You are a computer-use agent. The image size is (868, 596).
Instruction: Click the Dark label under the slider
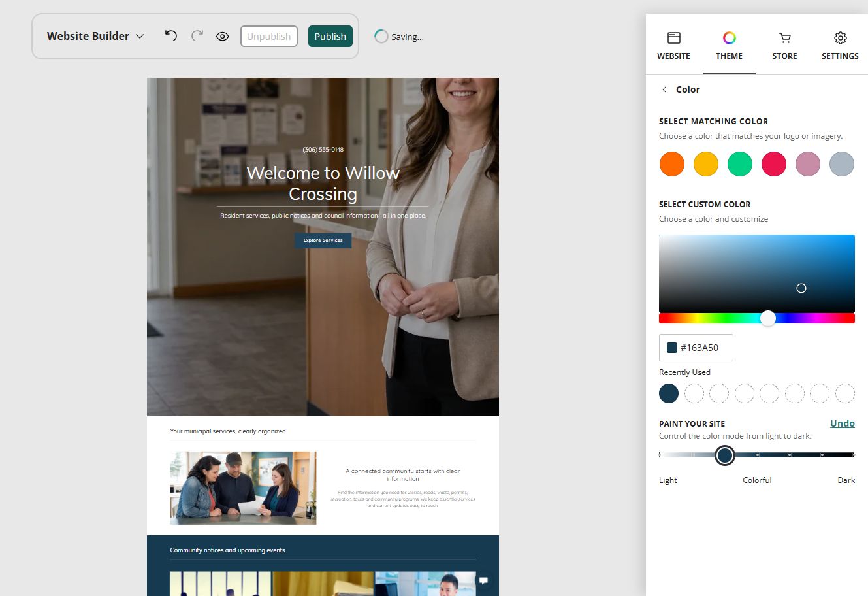[846, 480]
